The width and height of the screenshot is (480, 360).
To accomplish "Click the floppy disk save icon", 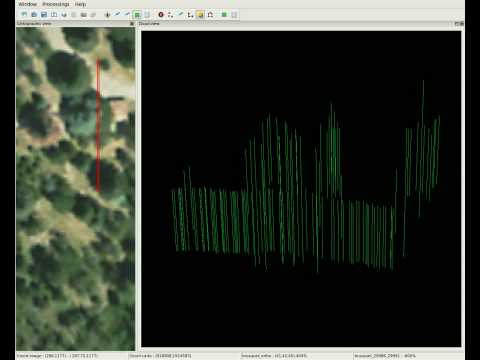I will 44,15.
